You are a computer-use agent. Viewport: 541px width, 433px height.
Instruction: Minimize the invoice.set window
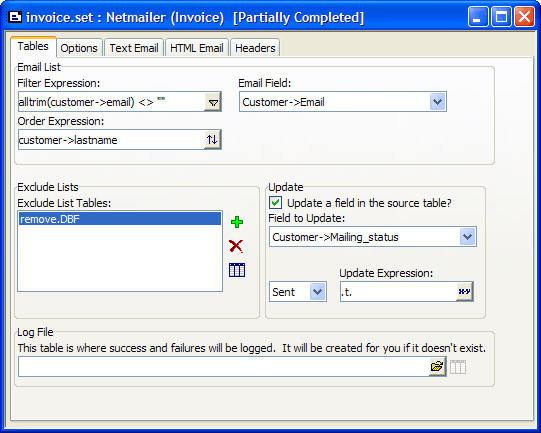point(478,17)
